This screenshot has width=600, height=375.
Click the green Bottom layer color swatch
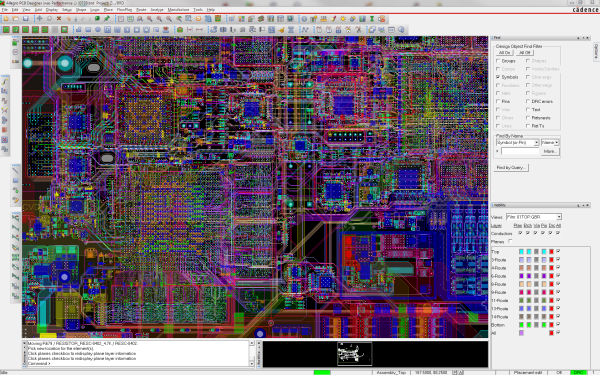point(521,325)
